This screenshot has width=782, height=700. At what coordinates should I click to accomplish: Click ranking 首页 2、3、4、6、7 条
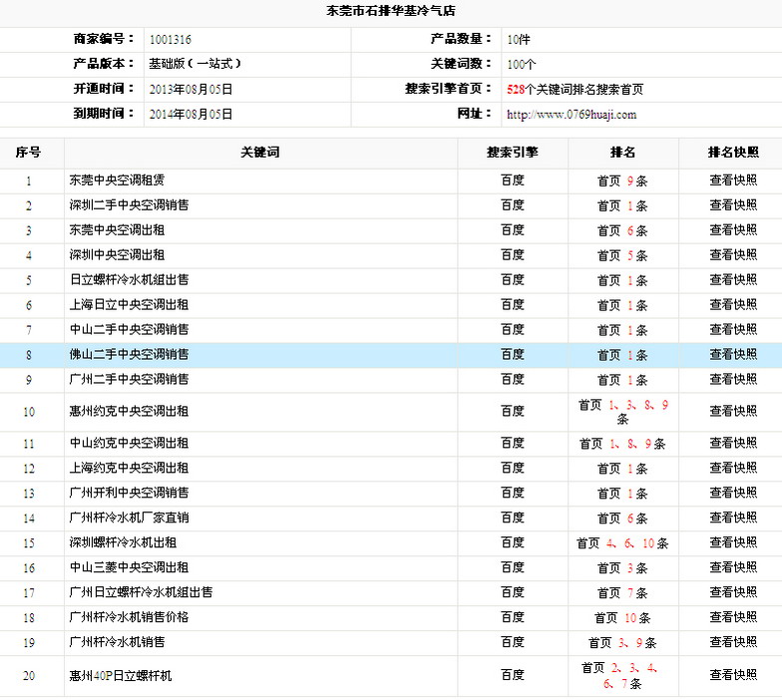coord(620,676)
